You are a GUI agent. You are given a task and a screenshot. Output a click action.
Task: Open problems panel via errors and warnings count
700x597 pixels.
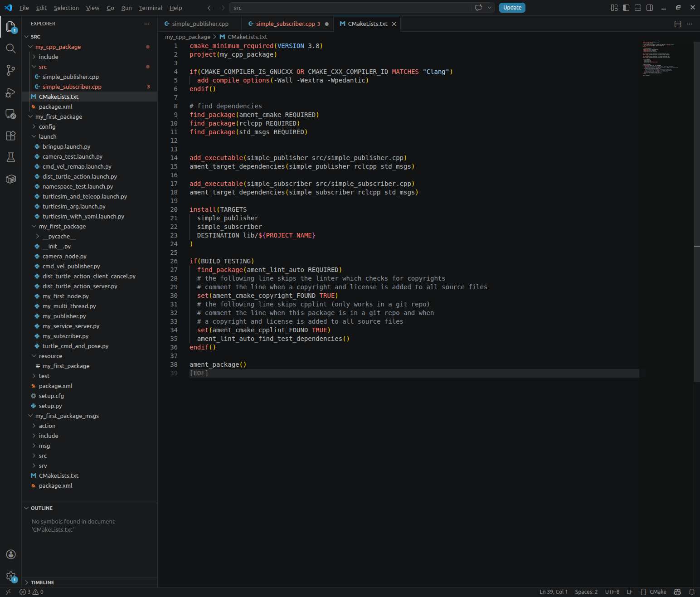(32, 592)
